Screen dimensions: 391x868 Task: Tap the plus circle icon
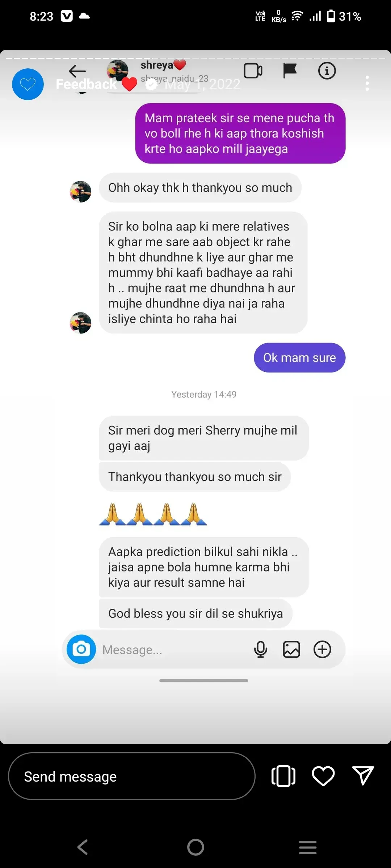click(x=322, y=650)
